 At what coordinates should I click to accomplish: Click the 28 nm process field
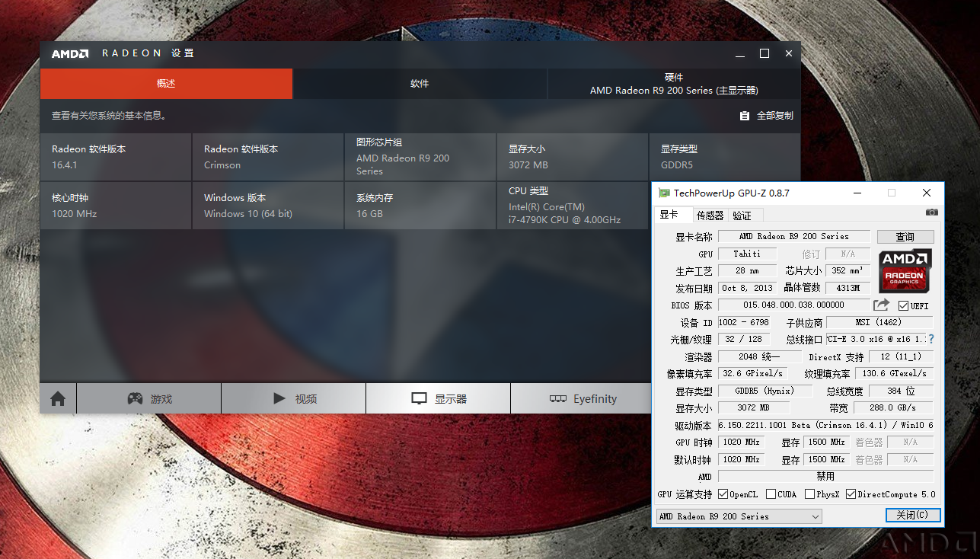(x=747, y=271)
